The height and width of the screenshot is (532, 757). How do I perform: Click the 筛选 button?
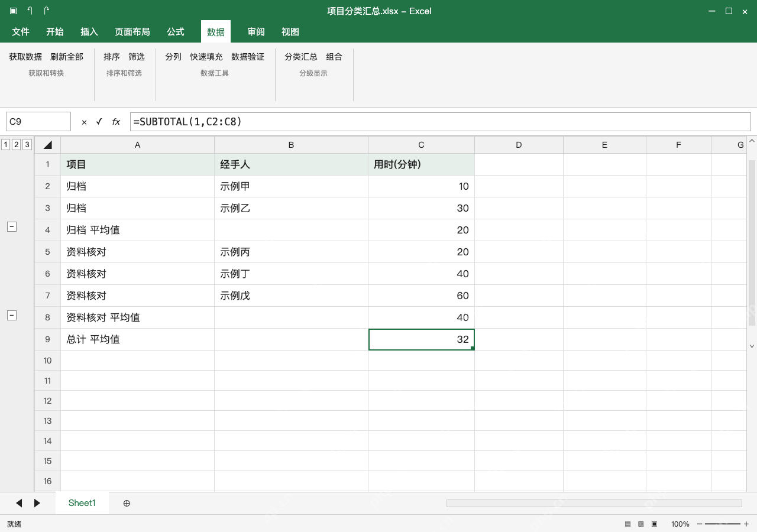pos(137,57)
